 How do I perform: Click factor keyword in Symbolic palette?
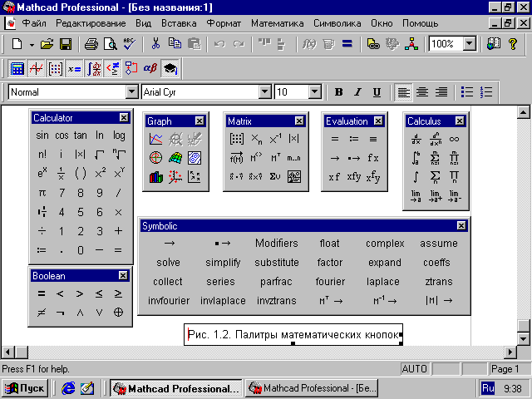[330, 263]
